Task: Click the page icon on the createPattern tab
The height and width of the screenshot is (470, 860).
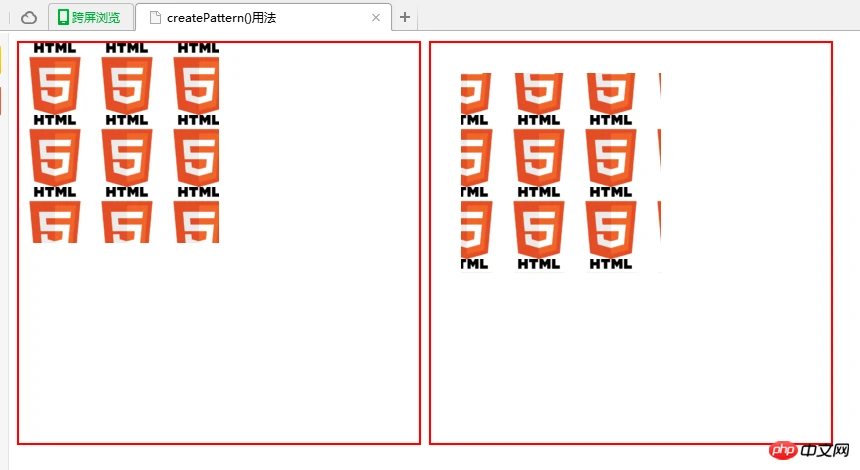Action: (x=155, y=18)
